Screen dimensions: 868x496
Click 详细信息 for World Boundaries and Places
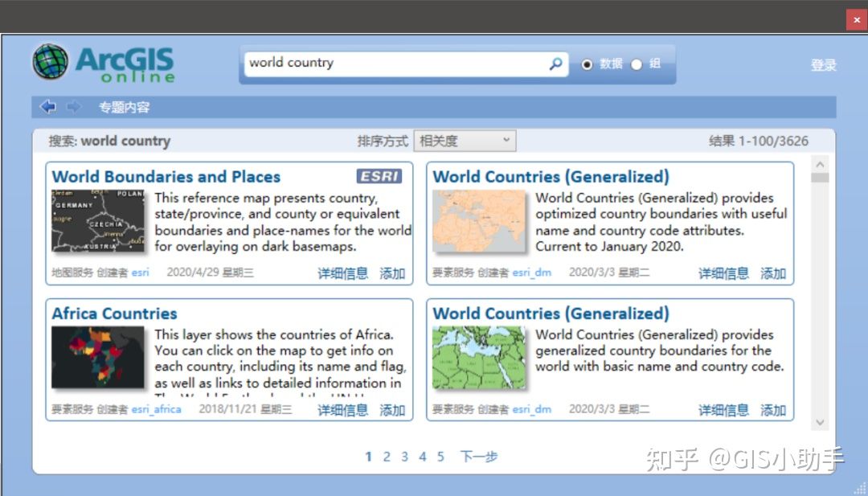342,273
